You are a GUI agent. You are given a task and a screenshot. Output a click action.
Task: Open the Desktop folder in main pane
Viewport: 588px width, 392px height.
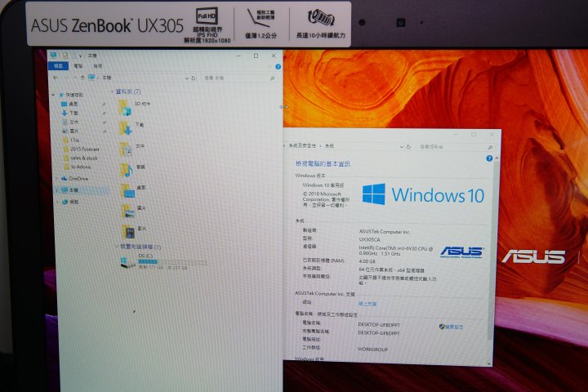click(x=127, y=190)
